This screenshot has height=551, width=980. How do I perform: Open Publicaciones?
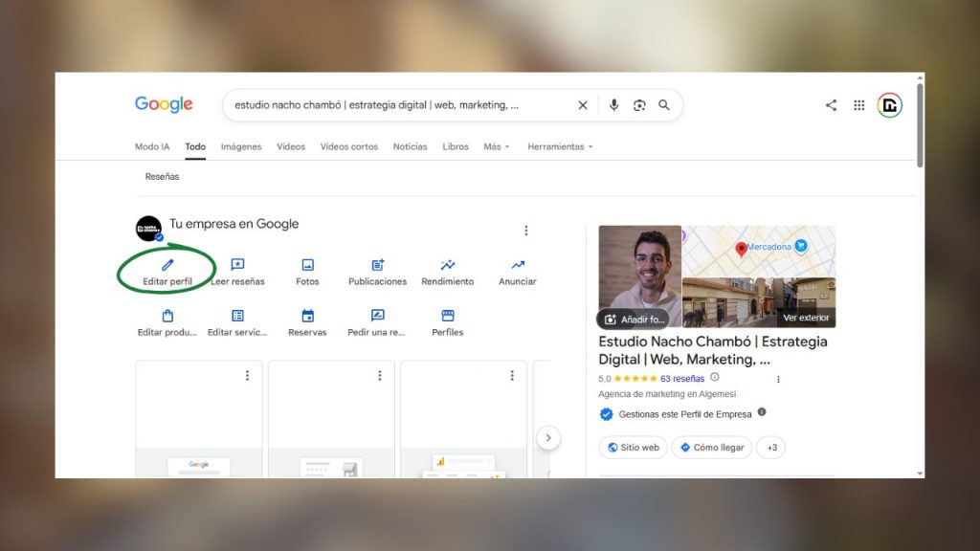[377, 271]
